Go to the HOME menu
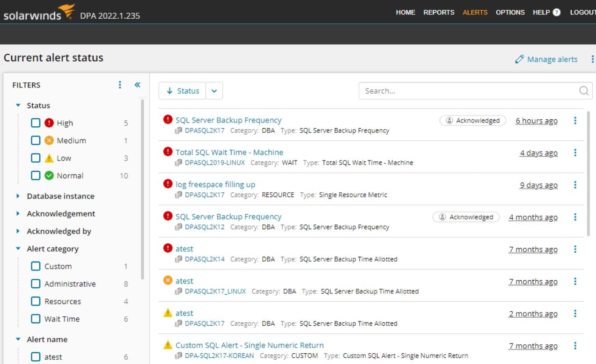 click(405, 13)
